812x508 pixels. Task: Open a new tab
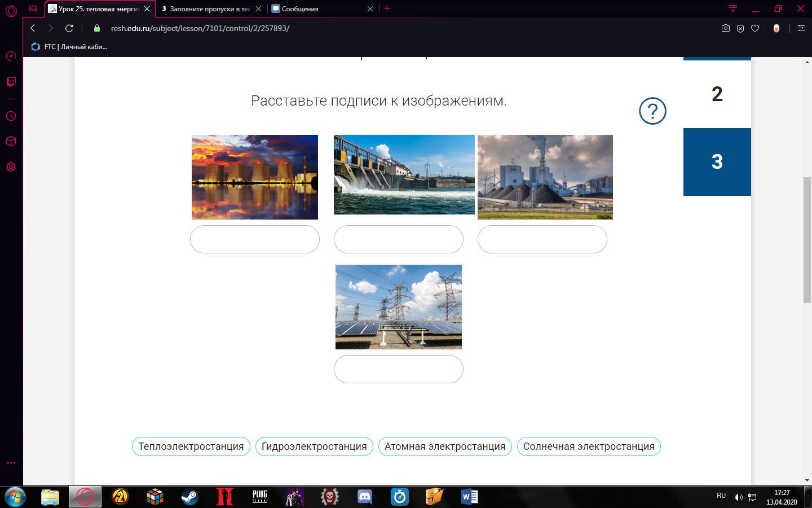pyautogui.click(x=387, y=8)
